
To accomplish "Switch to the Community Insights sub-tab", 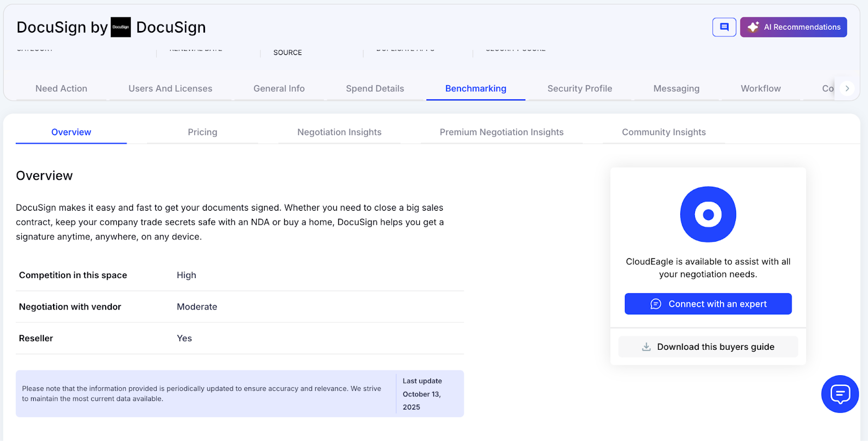I will click(663, 132).
